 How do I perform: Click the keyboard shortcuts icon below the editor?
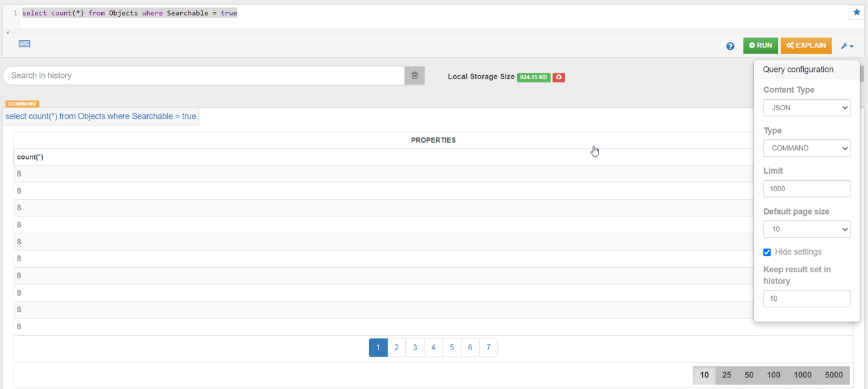25,43
